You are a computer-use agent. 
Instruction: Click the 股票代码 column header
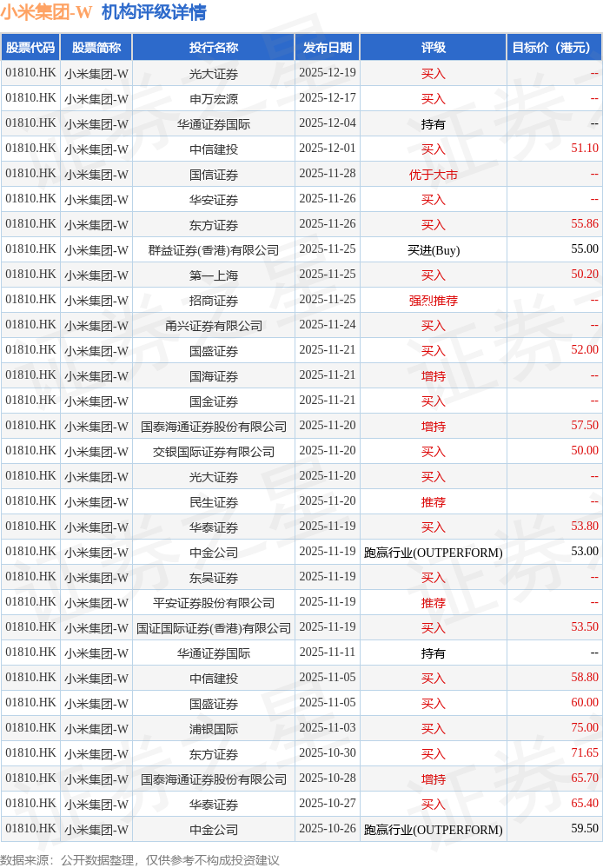[30, 48]
